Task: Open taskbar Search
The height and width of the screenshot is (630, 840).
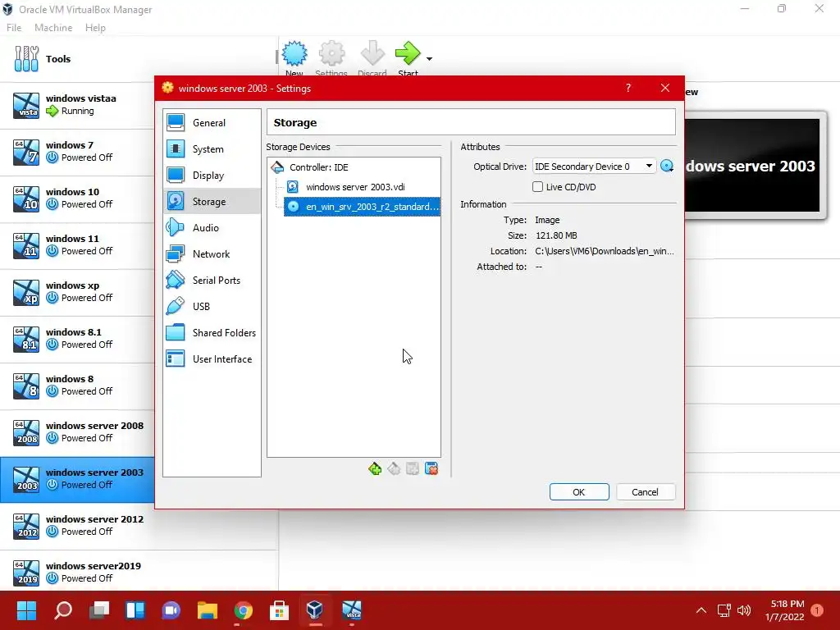Action: click(62, 610)
